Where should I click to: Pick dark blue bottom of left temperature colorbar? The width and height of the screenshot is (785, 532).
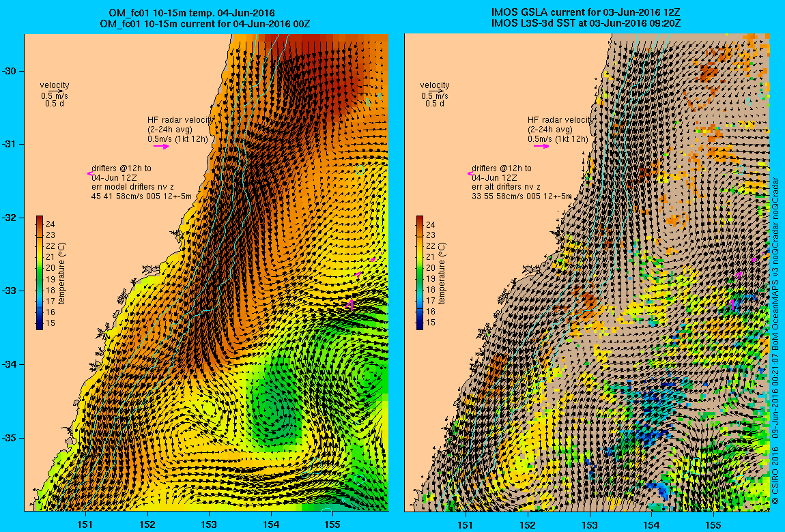(40, 325)
